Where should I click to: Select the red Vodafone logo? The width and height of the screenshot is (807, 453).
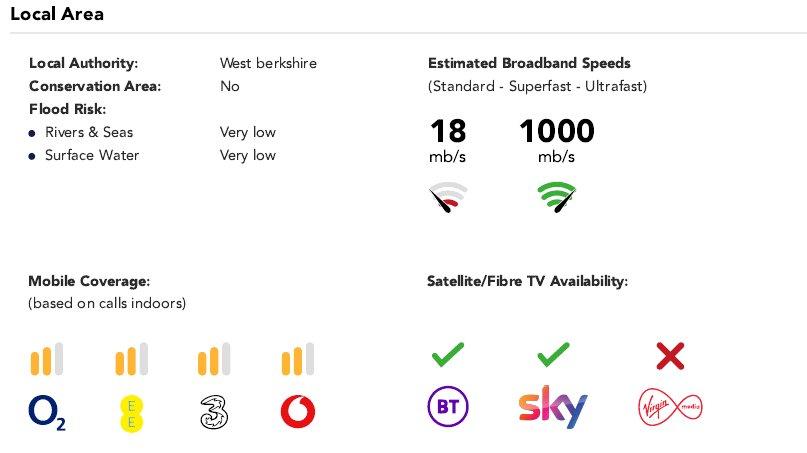tap(298, 412)
